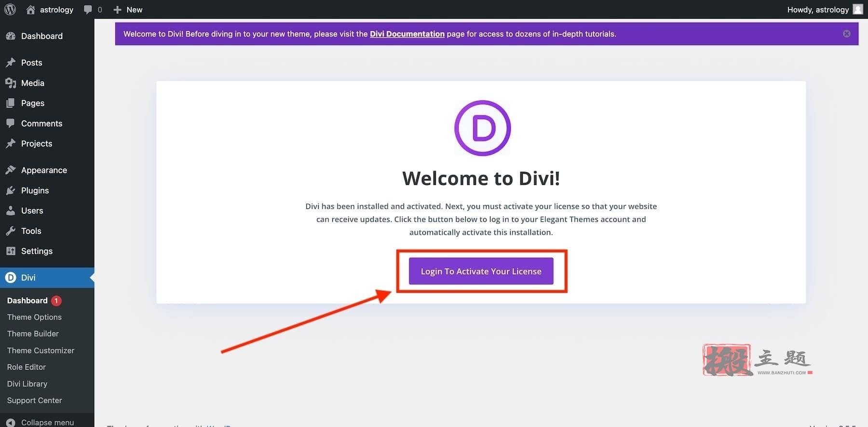Open the Media menu item
868x427 pixels.
click(x=33, y=83)
